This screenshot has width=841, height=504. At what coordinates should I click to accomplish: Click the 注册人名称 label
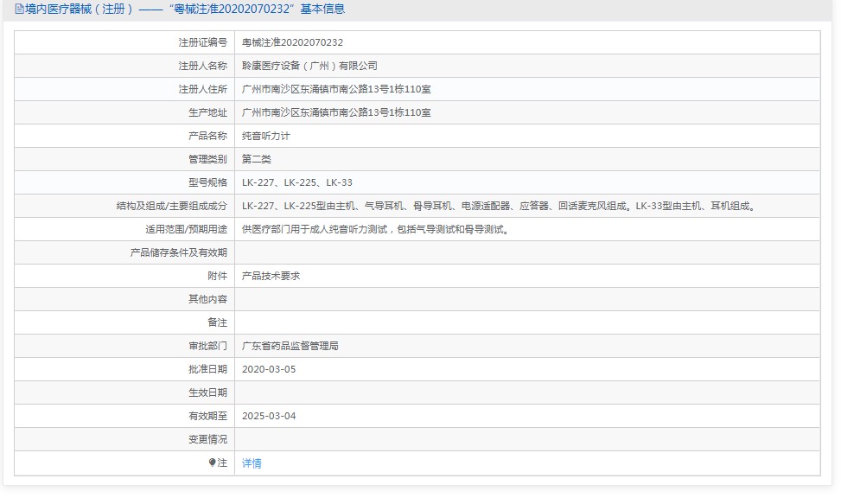click(x=203, y=66)
